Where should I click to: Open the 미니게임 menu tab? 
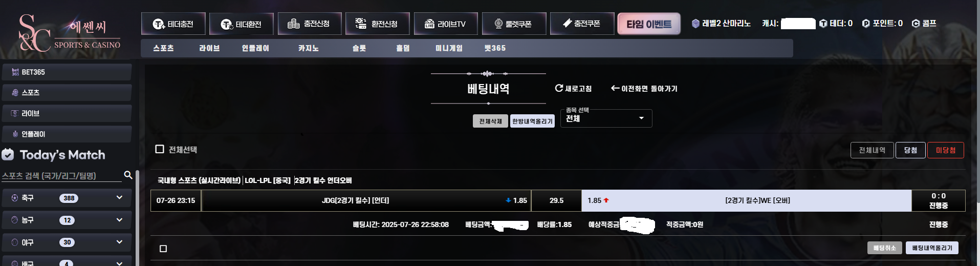coord(449,48)
